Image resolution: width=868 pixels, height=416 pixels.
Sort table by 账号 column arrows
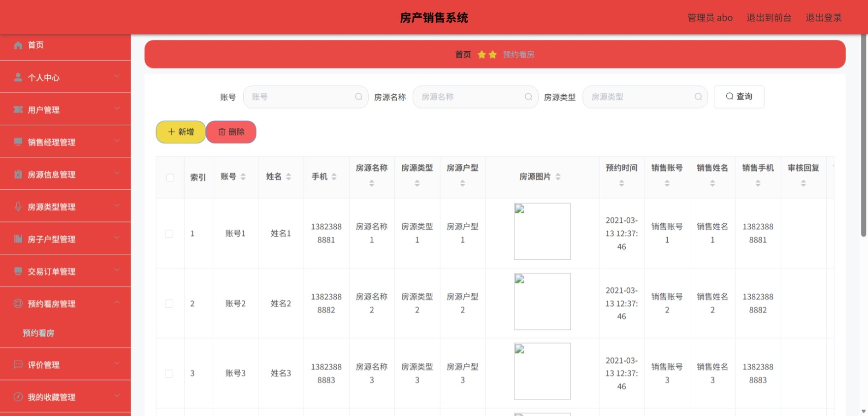click(243, 176)
